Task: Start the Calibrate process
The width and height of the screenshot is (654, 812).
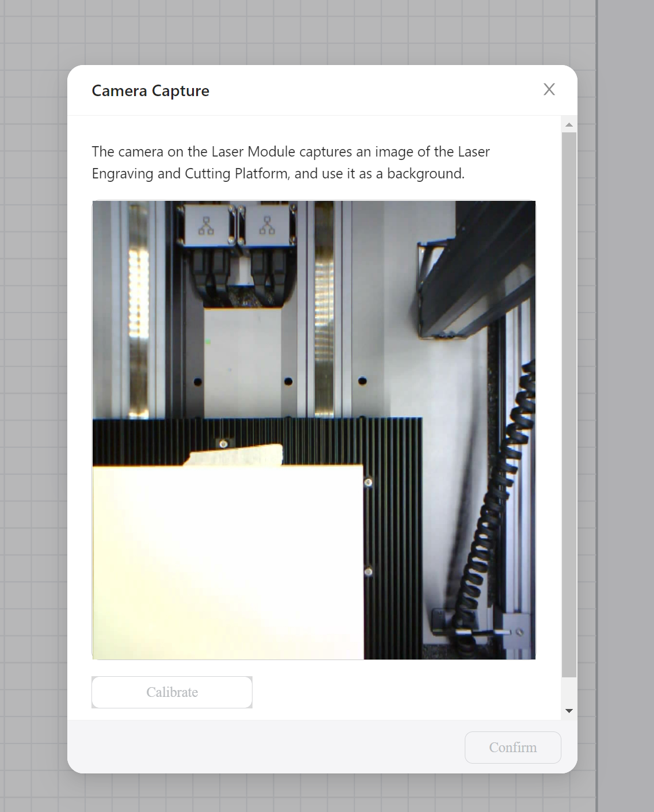Action: (171, 692)
